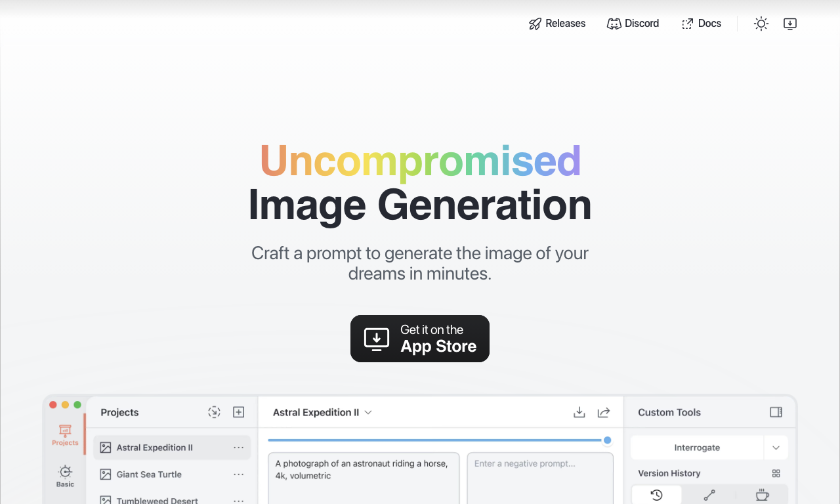Click the blue slider handle
The height and width of the screenshot is (504, 840).
click(x=608, y=440)
